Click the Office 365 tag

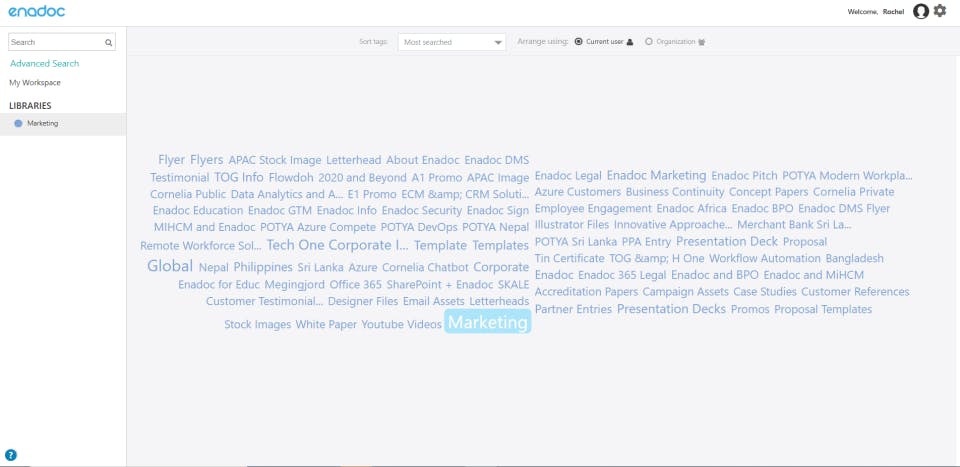355,285
